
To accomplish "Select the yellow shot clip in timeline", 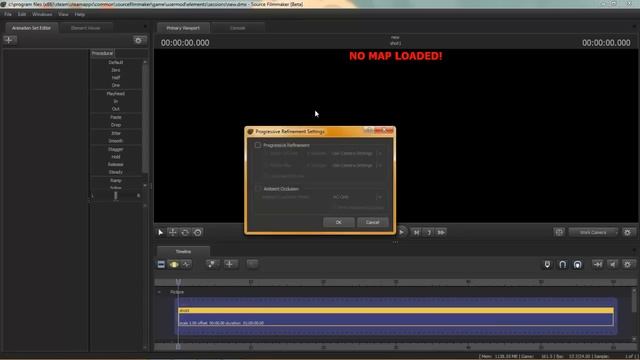I will pyautogui.click(x=396, y=311).
